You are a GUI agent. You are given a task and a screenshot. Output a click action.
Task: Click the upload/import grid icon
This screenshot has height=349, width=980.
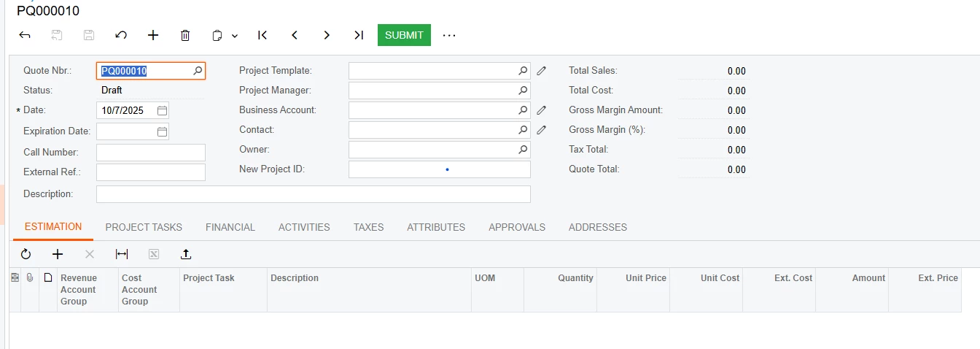(186, 254)
